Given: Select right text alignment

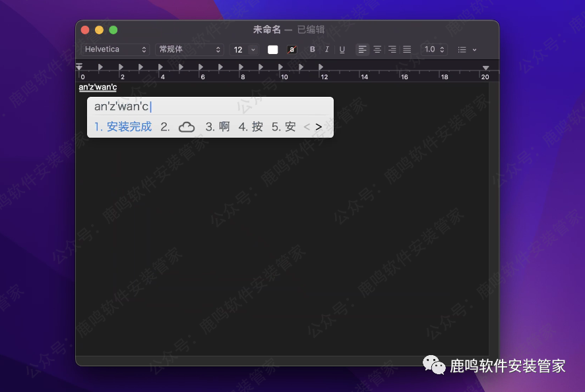Looking at the screenshot, I should [391, 49].
